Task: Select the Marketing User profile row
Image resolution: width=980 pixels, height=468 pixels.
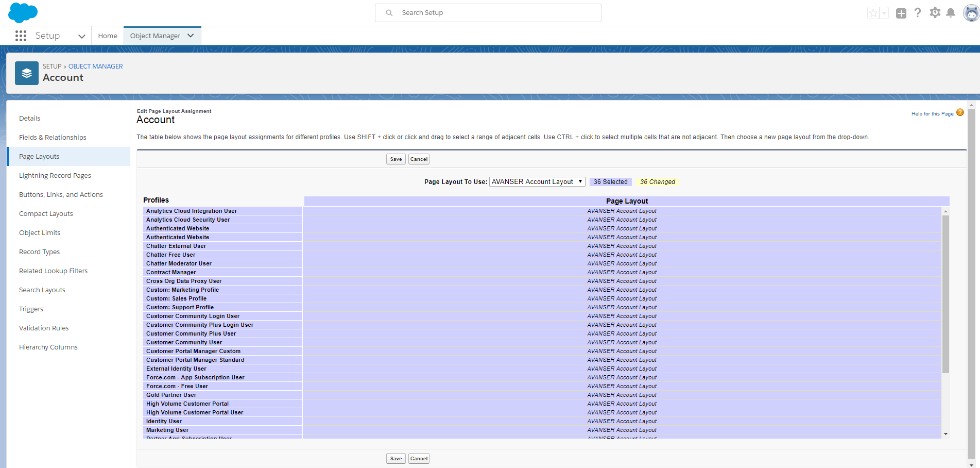Action: (x=222, y=430)
